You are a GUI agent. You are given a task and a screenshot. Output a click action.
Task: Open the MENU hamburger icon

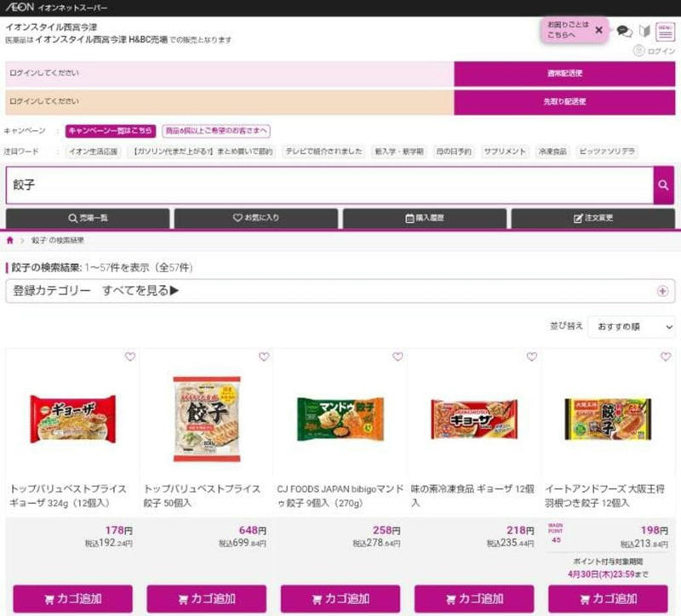coord(665,31)
